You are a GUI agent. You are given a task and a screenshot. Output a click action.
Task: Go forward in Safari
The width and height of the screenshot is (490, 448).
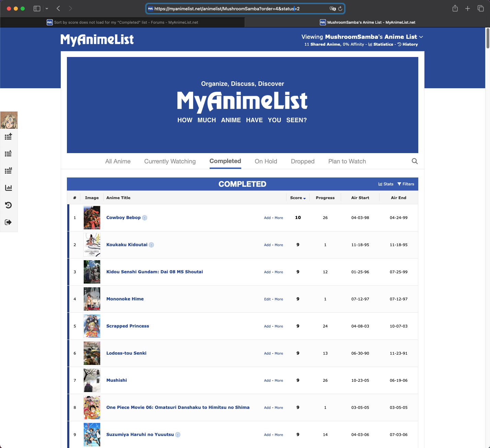tap(70, 9)
